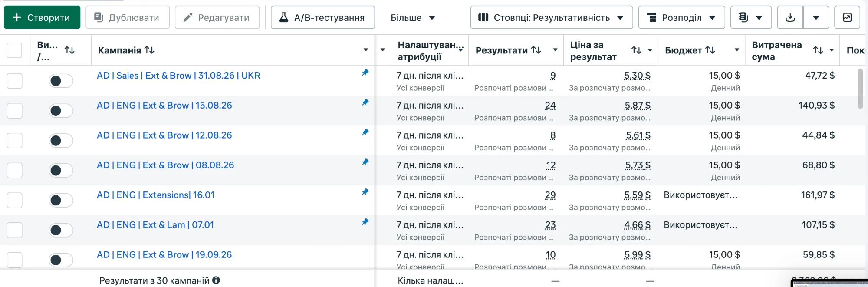868x287 pixels.
Task: Click pin icon on the 31.08.26 UKR campaign row
Action: click(x=365, y=73)
